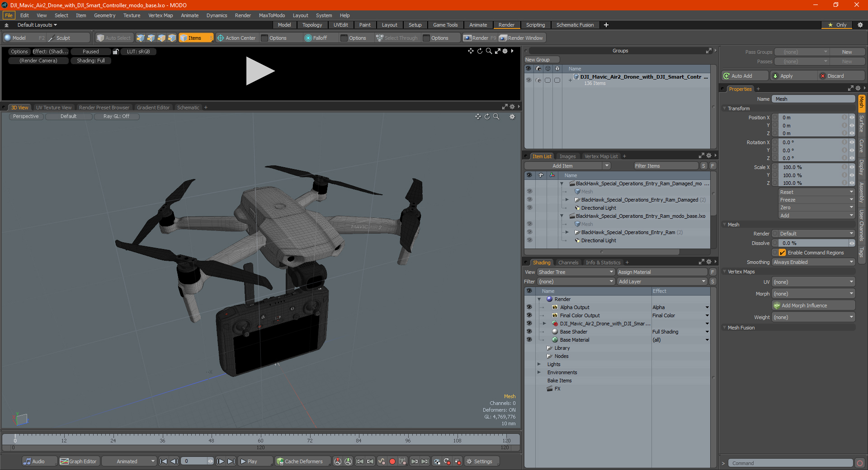Click the Assign Material button
Image resolution: width=868 pixels, height=470 pixels.
click(662, 272)
